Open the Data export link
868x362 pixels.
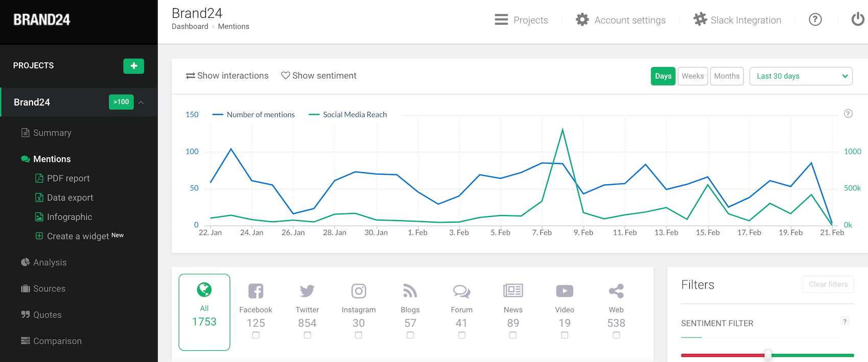pos(70,198)
